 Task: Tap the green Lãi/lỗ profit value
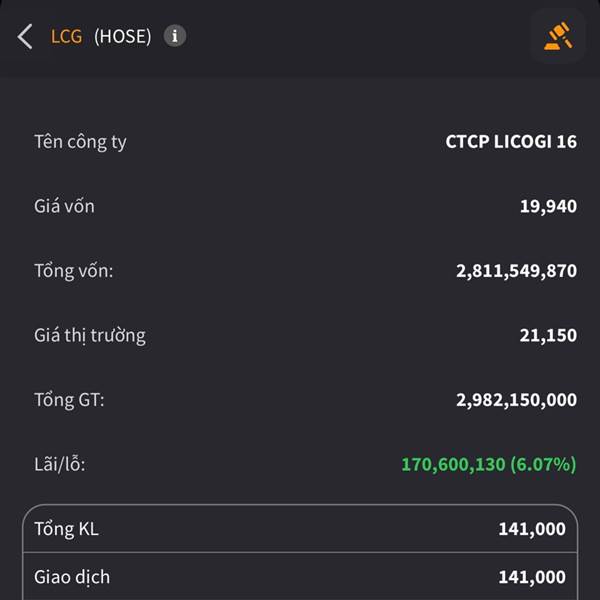click(x=489, y=465)
